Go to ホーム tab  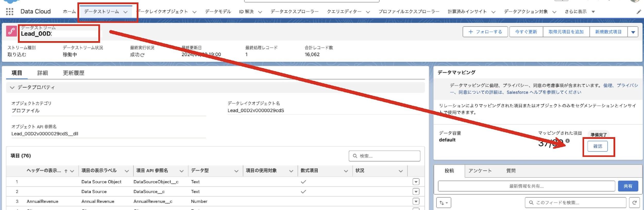pyautogui.click(x=69, y=12)
